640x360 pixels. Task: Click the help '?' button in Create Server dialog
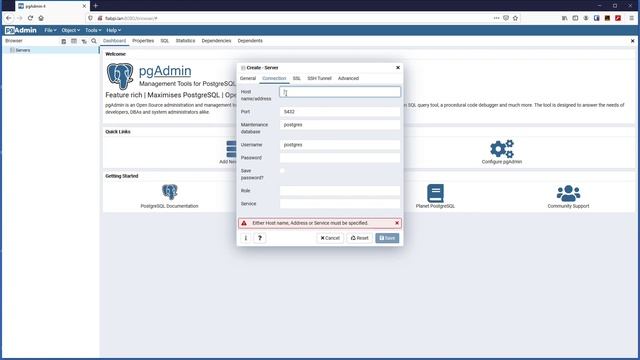point(260,238)
